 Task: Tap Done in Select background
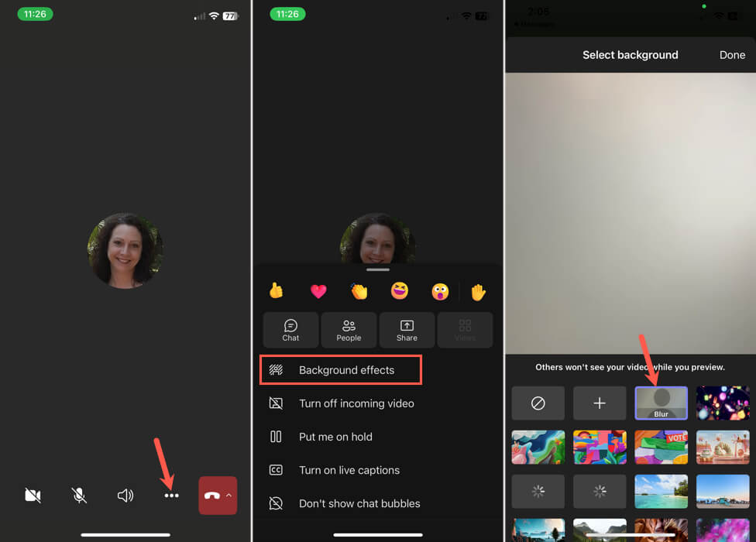tap(732, 55)
